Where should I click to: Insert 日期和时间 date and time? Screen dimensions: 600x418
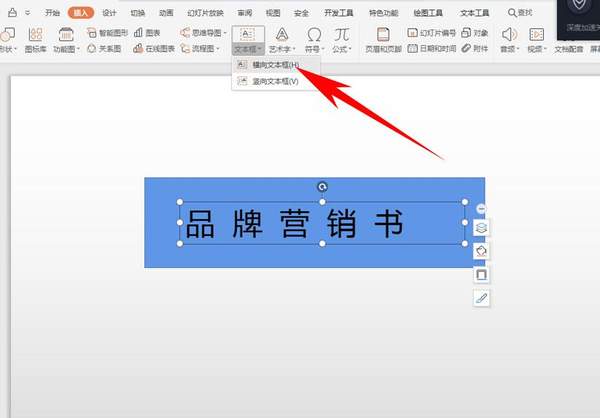(432, 49)
